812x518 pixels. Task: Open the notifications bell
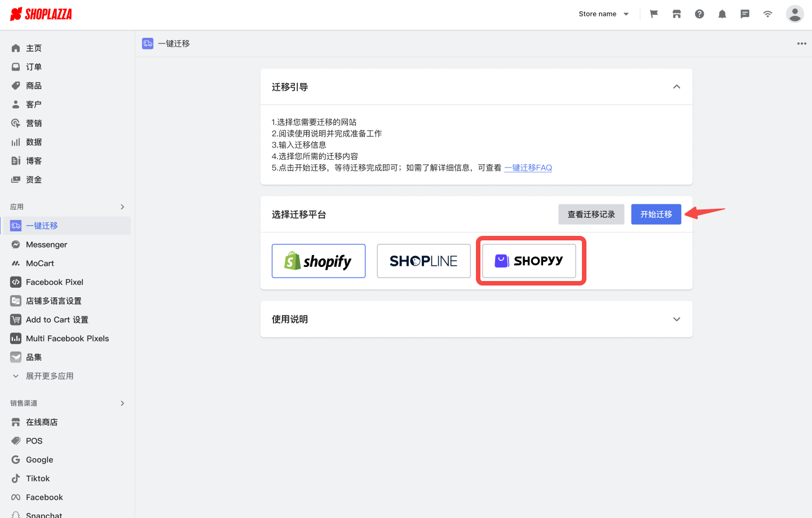[722, 14]
